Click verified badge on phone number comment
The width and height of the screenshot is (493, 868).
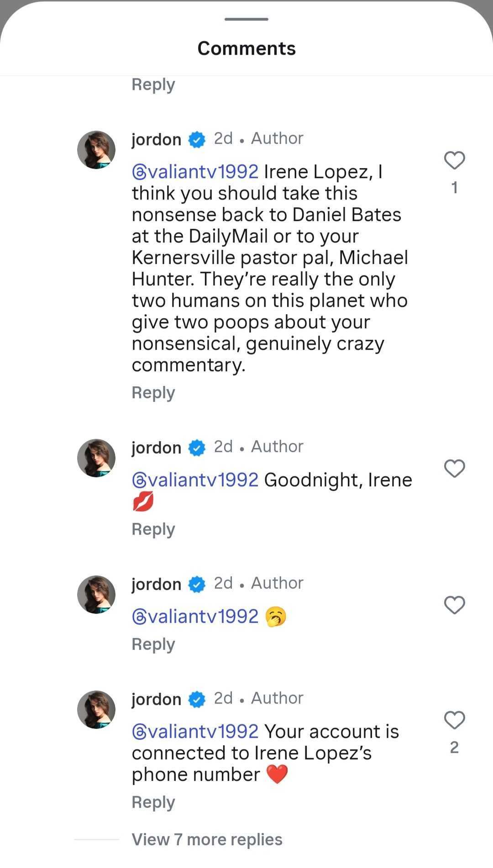[x=197, y=700]
